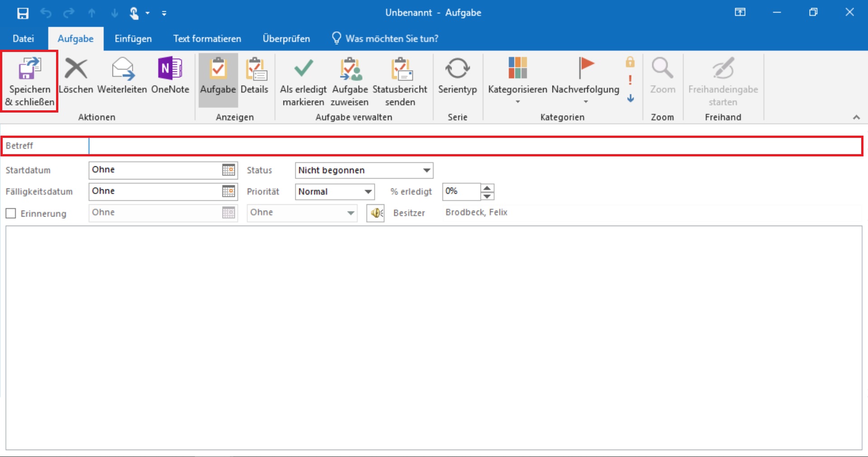The width and height of the screenshot is (868, 457).
Task: Delete the task with Löschen
Action: [76, 76]
